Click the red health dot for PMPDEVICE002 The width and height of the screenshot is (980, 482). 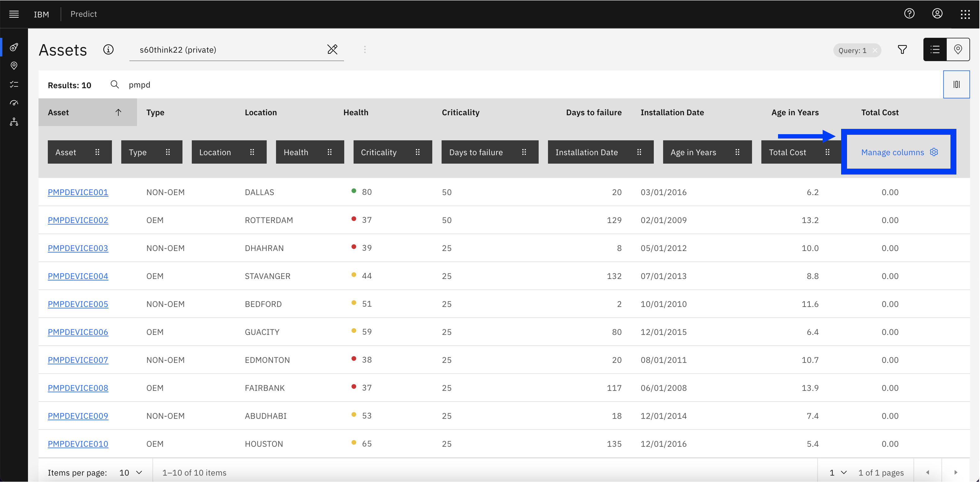click(354, 219)
